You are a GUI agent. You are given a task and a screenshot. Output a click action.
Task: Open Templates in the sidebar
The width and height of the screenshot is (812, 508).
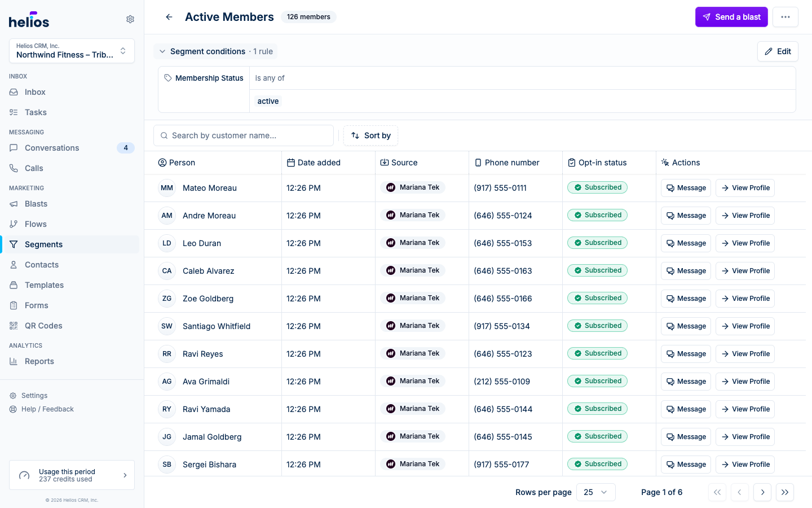[x=72, y=285]
